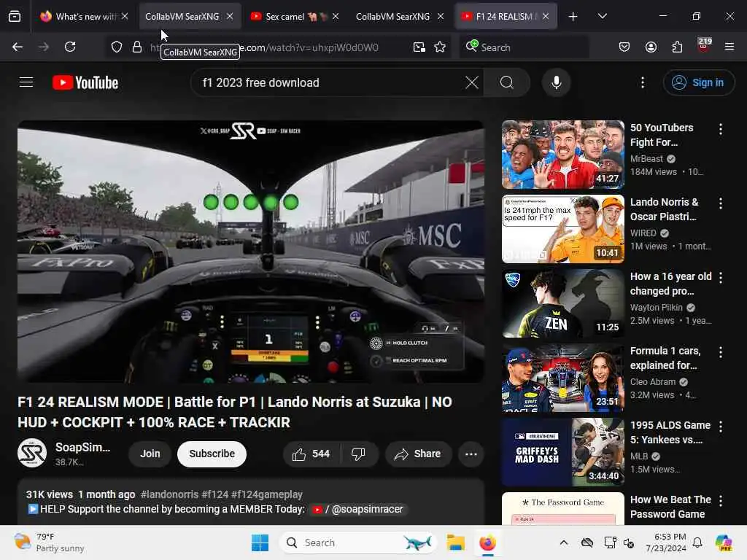
Task: Open the taskbar clock showing 6:53 PM
Action: tap(666, 542)
